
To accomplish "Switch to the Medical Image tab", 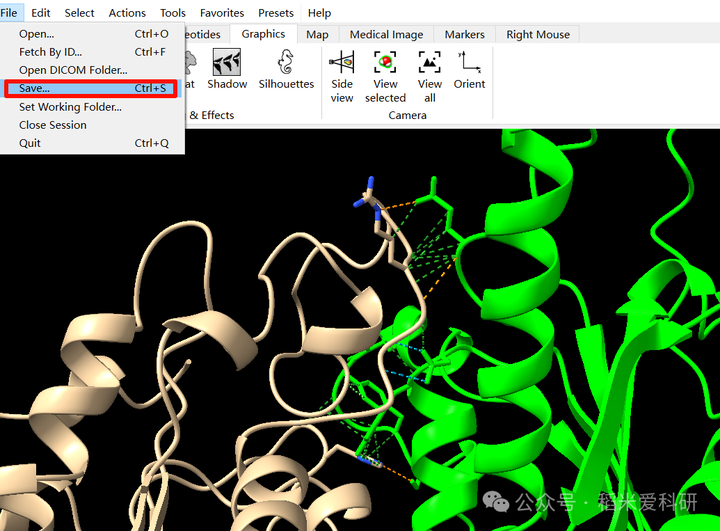I will (386, 34).
